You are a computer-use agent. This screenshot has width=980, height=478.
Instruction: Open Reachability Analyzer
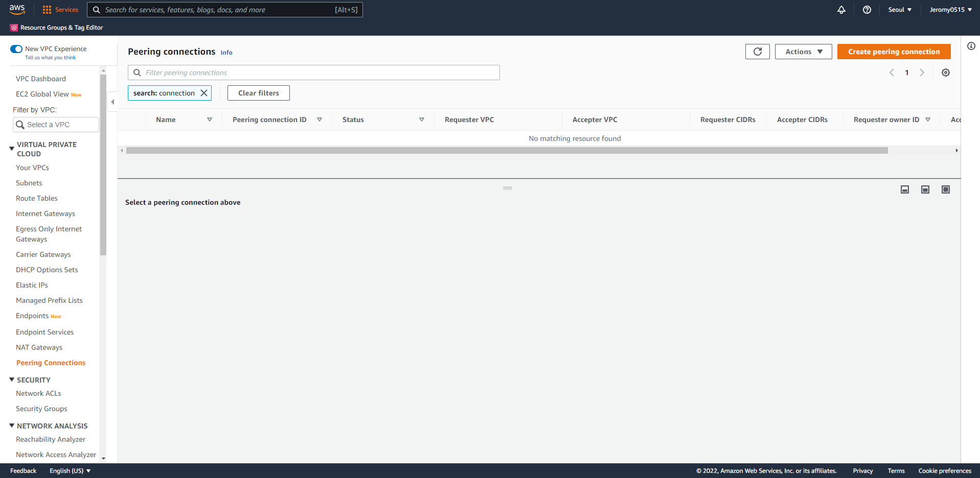tap(51, 439)
